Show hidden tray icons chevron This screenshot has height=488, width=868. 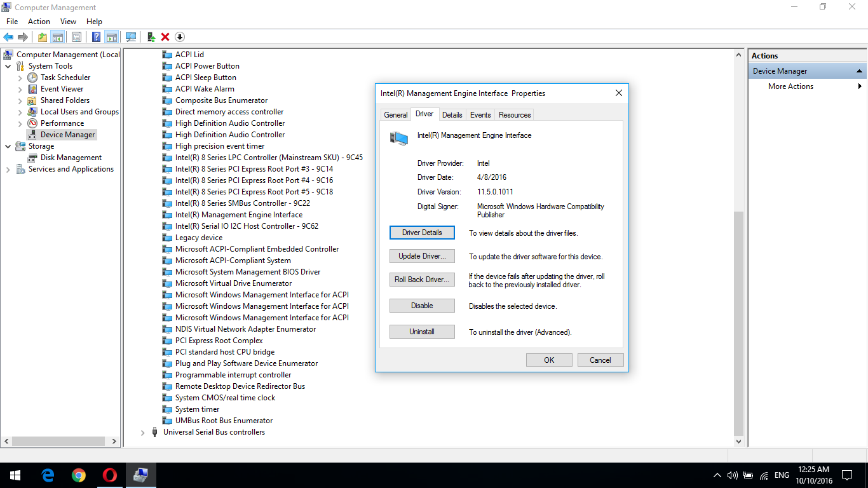tap(717, 475)
